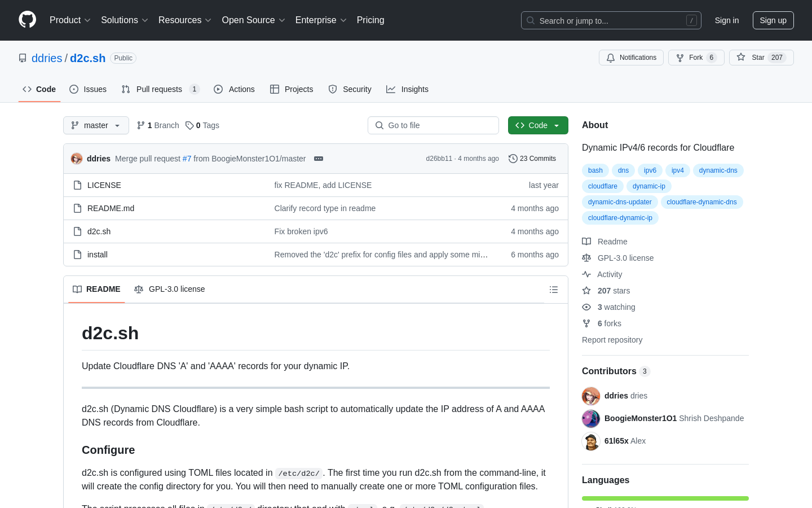This screenshot has width=812, height=508.
Task: Open the Projects tab
Action: tap(292, 89)
